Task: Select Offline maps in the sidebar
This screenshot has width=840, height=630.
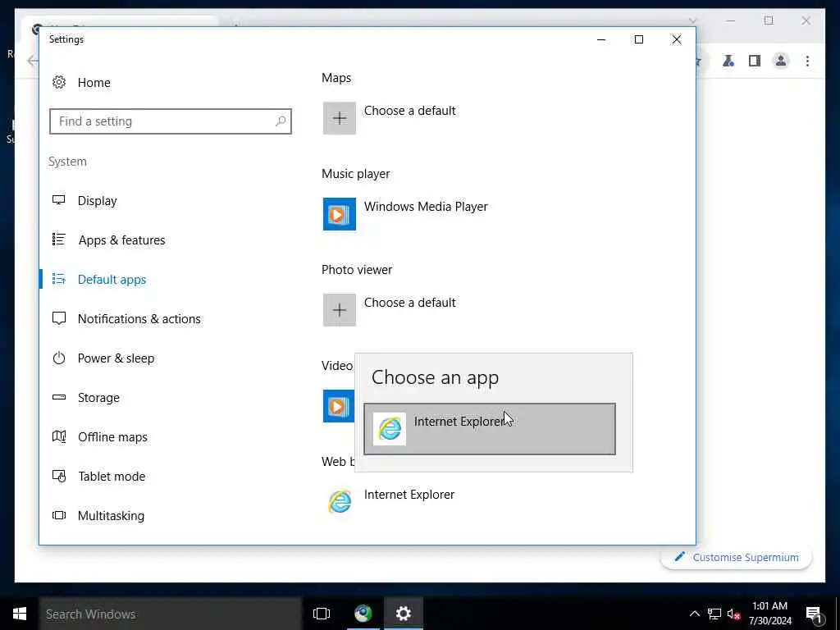Action: (x=112, y=437)
